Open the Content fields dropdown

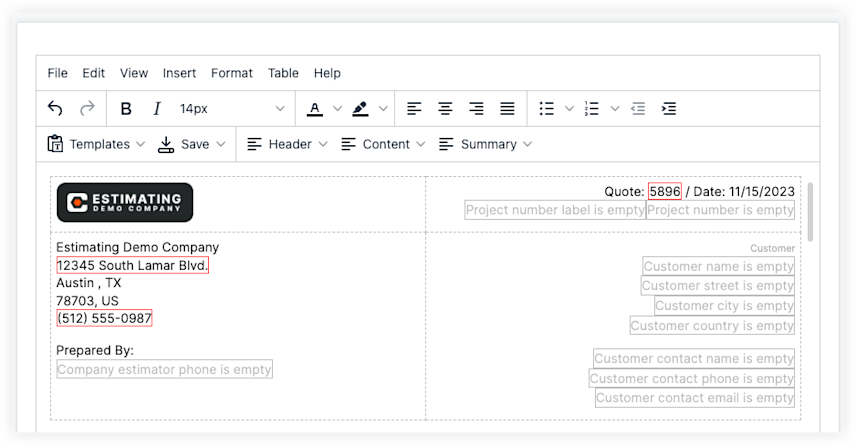pyautogui.click(x=383, y=144)
